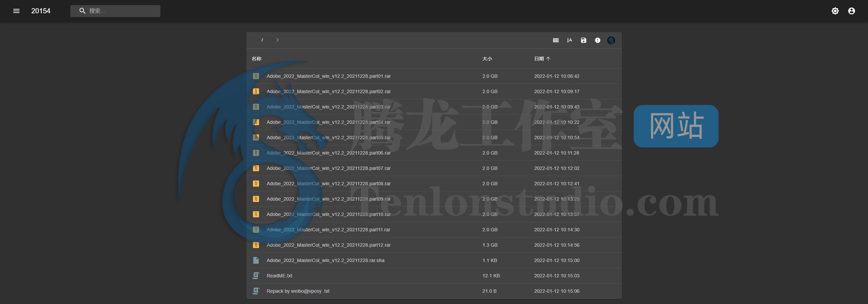Click text file icon of ReadME.txt

(x=256, y=276)
